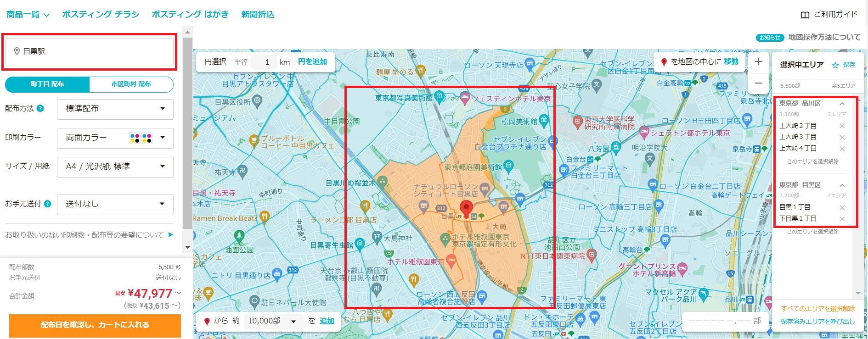Open the 印刷カラー 両面カラー dropdown
868x339 pixels.
click(x=115, y=138)
